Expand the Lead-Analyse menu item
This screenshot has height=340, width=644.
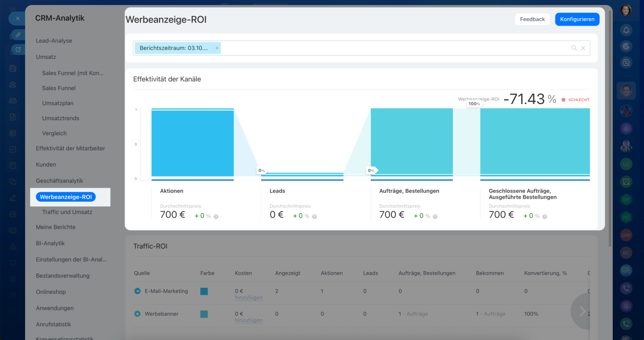click(x=54, y=41)
